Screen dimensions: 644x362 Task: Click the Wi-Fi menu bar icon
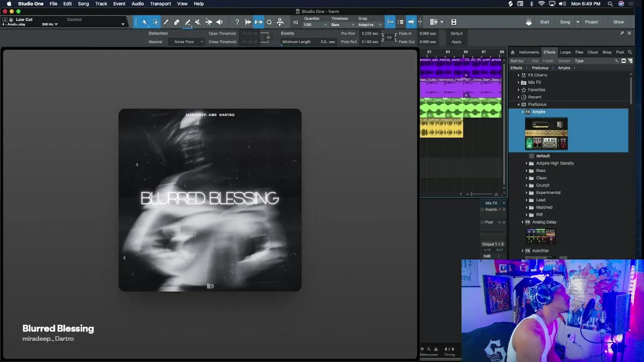pos(541,4)
